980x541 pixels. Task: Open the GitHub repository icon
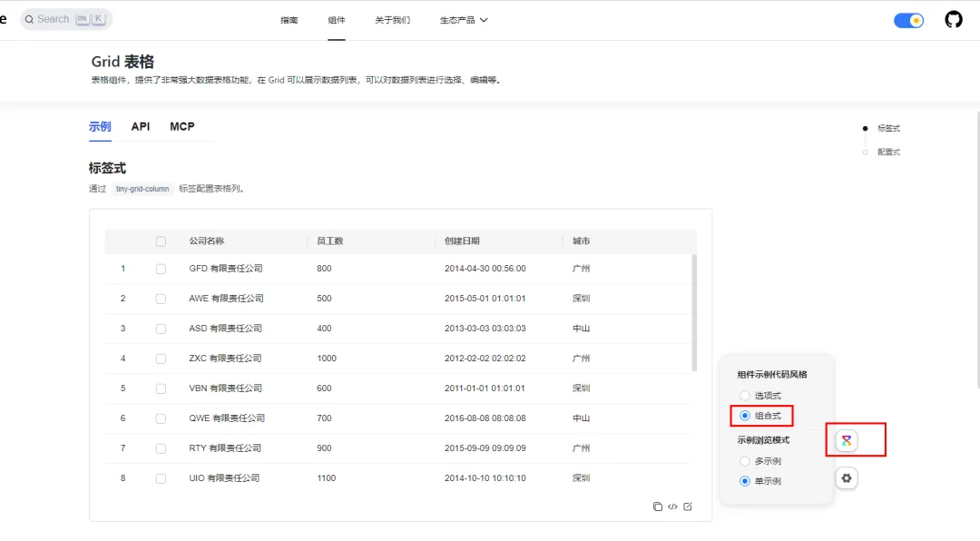[953, 19]
